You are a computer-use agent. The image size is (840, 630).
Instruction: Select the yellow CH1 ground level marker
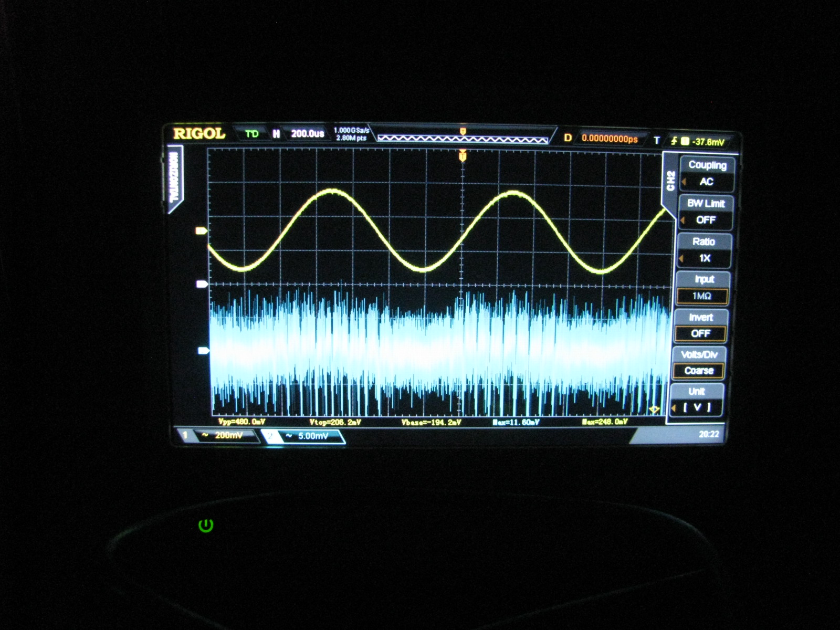tap(201, 230)
